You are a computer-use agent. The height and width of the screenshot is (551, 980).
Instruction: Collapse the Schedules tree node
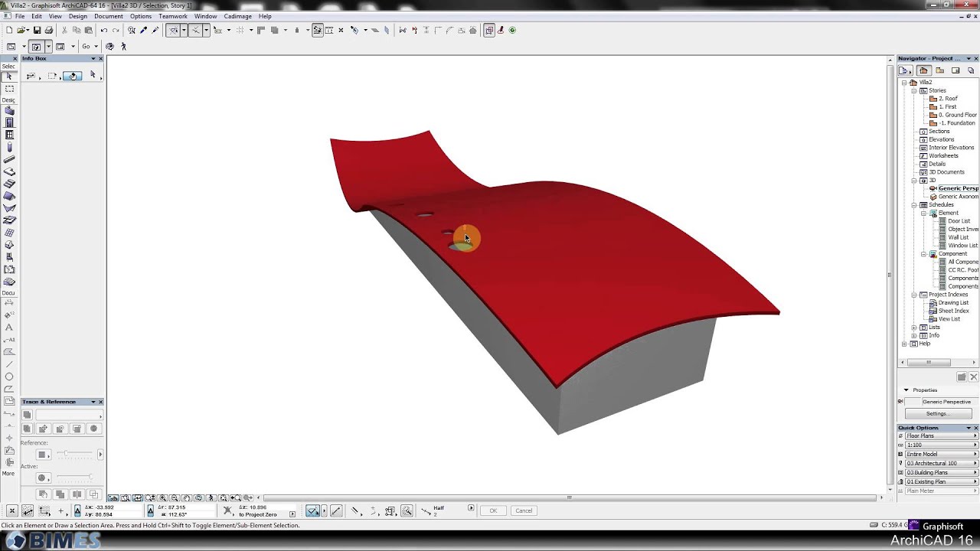pos(913,205)
